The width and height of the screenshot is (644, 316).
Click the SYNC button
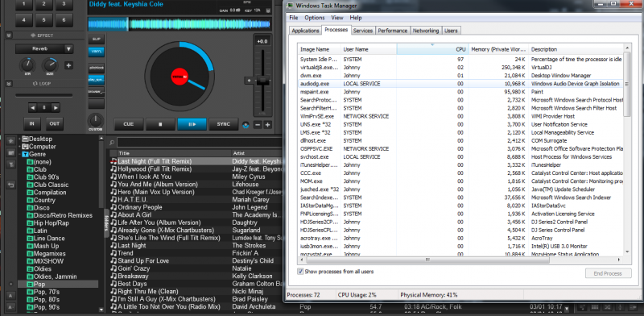(x=224, y=124)
